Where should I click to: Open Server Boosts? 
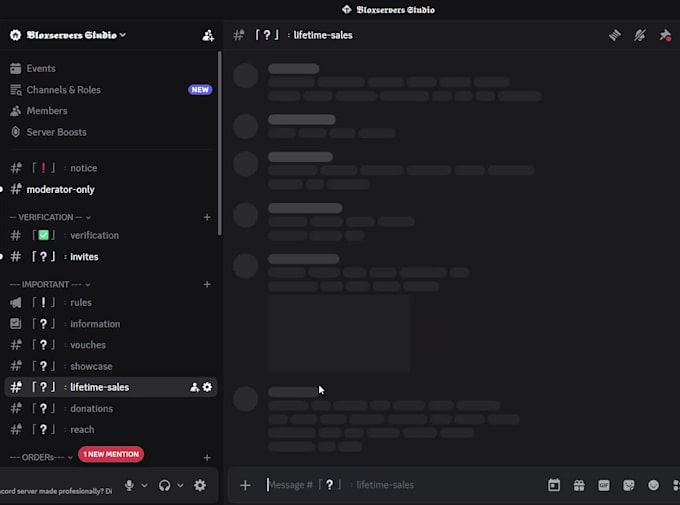(111, 132)
